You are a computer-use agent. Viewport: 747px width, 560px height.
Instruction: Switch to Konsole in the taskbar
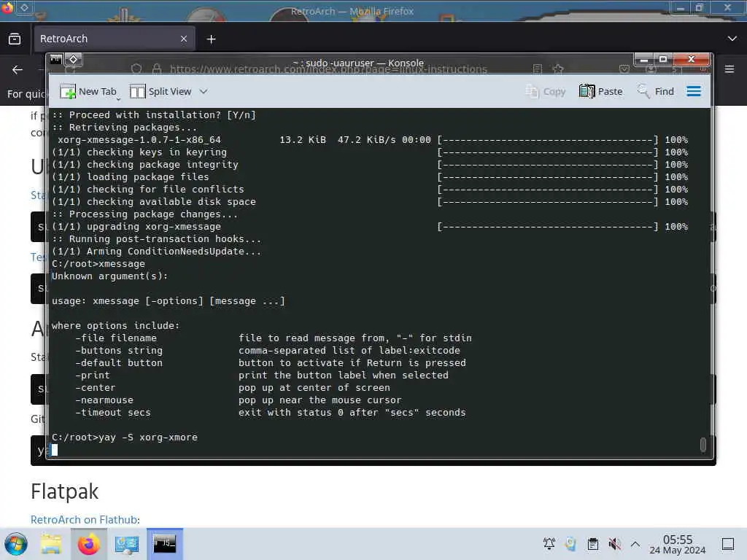[x=164, y=543]
